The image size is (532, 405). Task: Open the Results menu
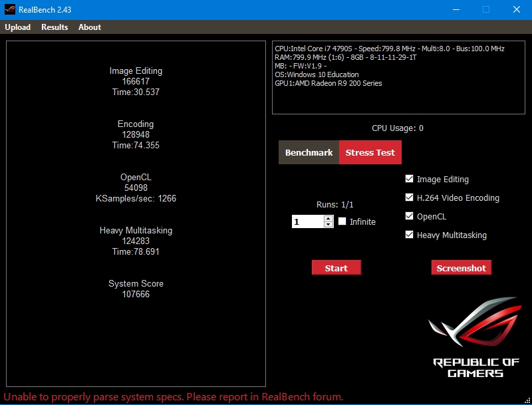click(x=55, y=27)
